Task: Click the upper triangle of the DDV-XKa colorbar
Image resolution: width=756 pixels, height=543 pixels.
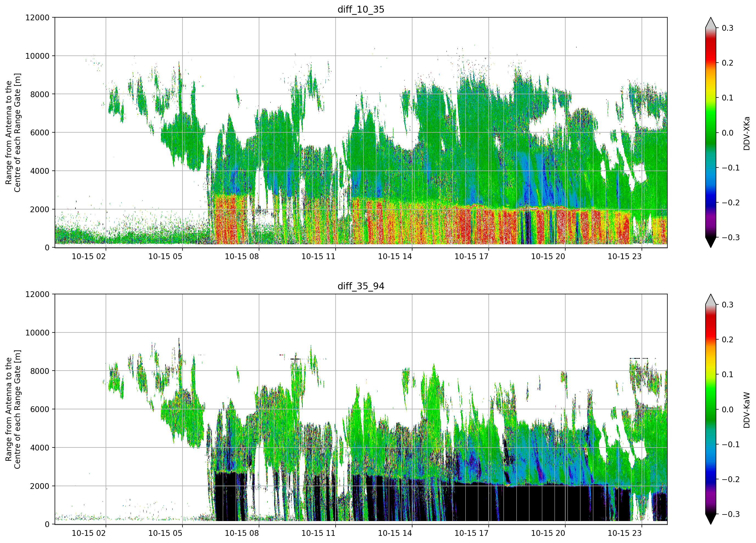Action: click(x=711, y=23)
